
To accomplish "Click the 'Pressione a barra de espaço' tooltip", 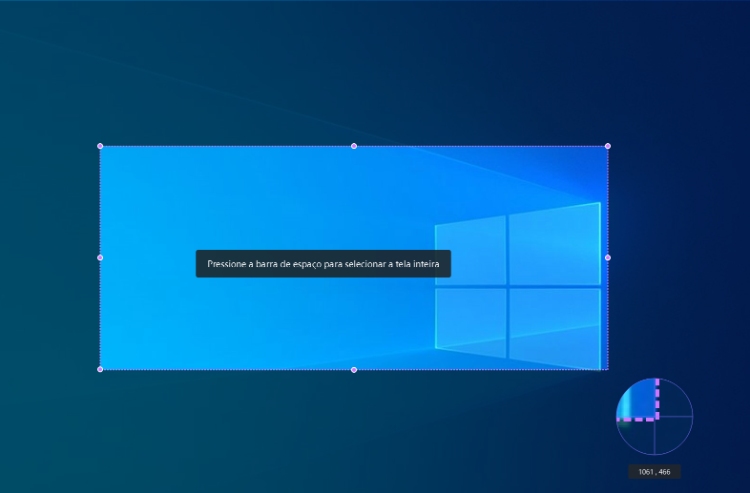I will [323, 264].
